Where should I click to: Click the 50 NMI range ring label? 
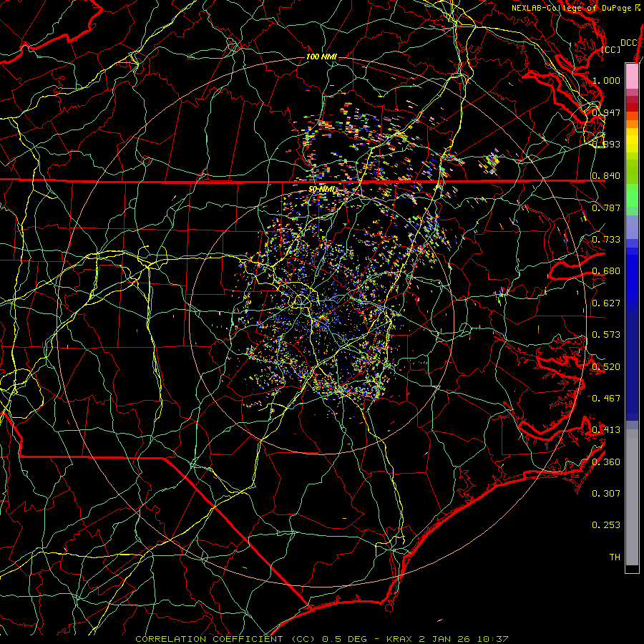(323, 190)
